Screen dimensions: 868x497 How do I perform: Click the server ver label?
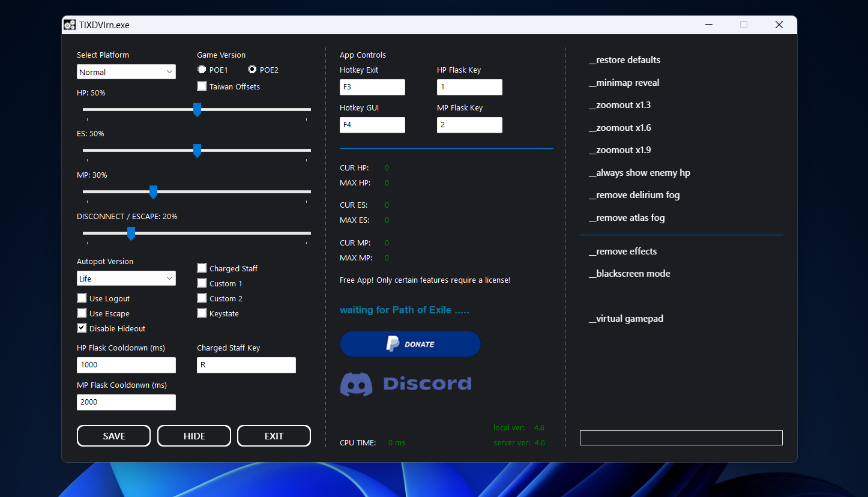point(511,443)
